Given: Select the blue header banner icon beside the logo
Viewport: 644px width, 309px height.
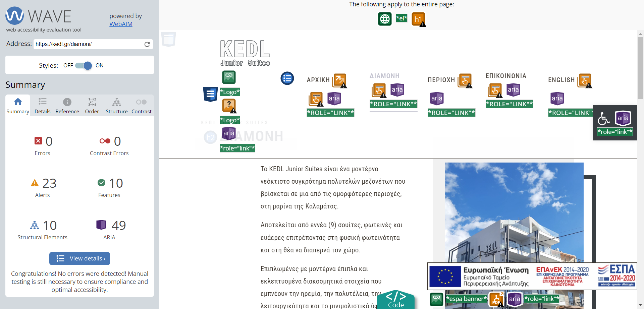Looking at the screenshot, I should (x=210, y=94).
